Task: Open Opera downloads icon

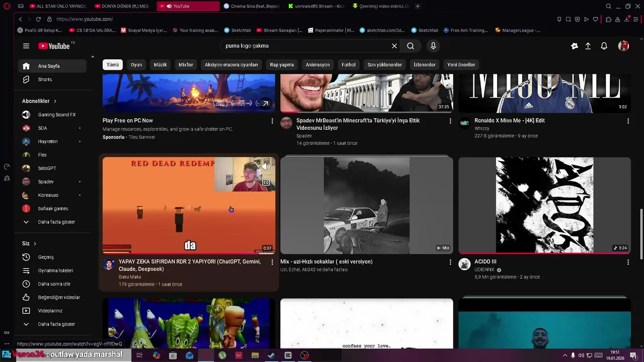Action: click(x=627, y=19)
